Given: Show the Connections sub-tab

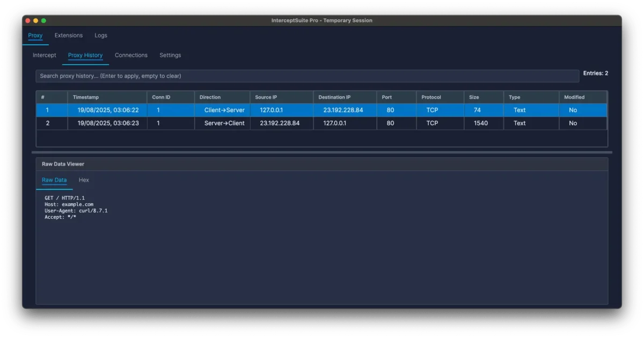Looking at the screenshot, I should [131, 55].
